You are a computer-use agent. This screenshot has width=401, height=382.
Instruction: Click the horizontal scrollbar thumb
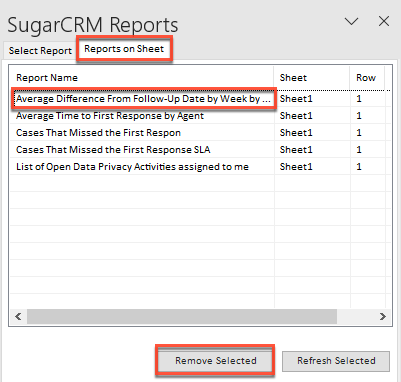[182, 316]
